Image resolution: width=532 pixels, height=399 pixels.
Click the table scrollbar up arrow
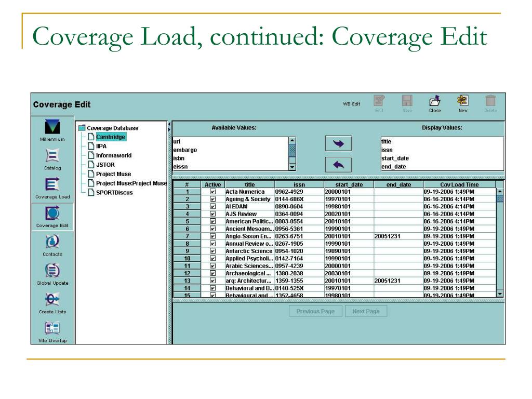tap(500, 192)
